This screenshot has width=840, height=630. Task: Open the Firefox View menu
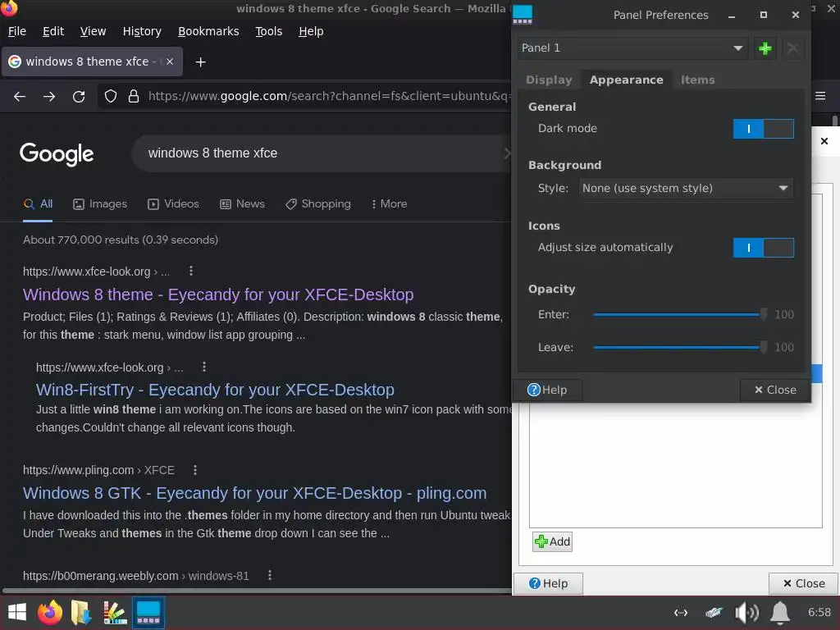tap(93, 31)
